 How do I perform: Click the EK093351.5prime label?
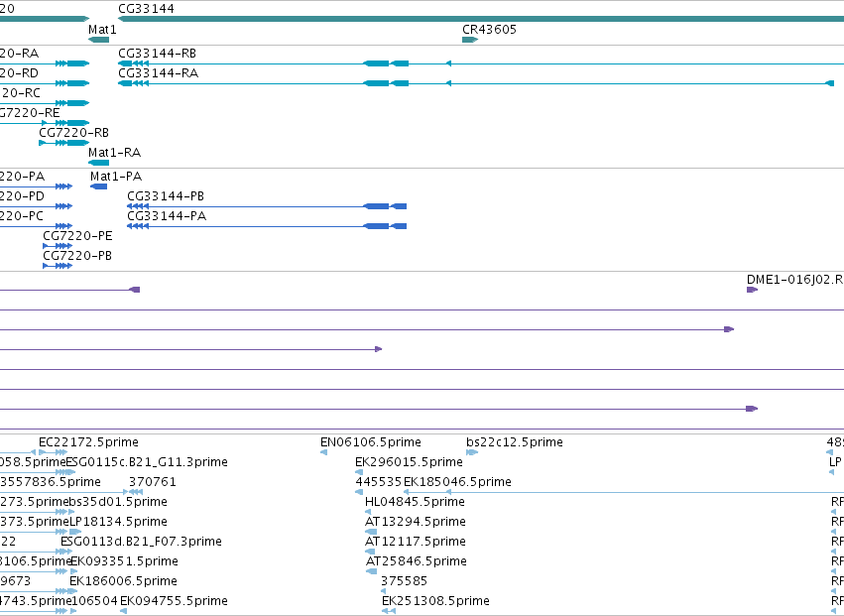click(x=124, y=561)
